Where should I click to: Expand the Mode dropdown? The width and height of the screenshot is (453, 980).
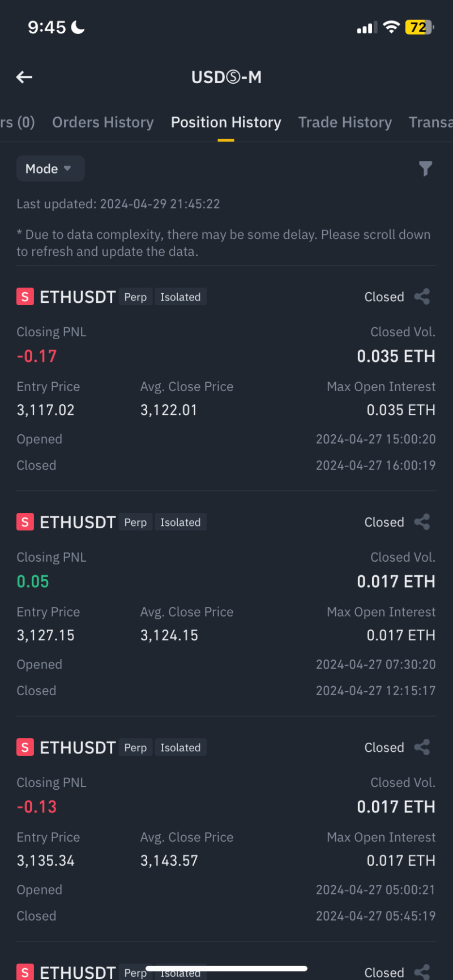[x=50, y=169]
